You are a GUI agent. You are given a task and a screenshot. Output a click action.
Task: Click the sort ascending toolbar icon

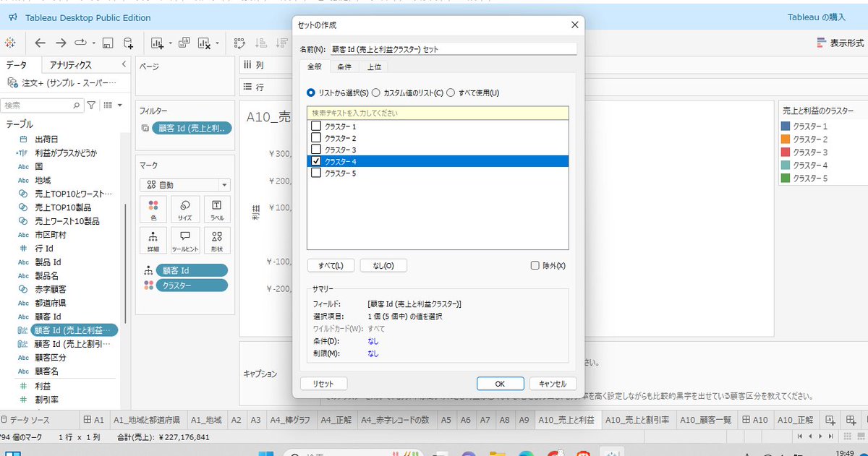pos(261,43)
